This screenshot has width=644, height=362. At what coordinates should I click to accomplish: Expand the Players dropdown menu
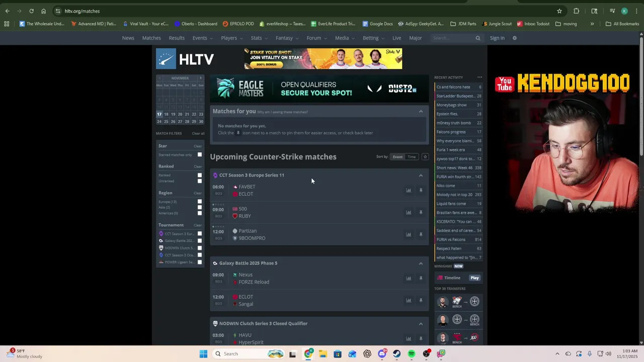(x=231, y=38)
